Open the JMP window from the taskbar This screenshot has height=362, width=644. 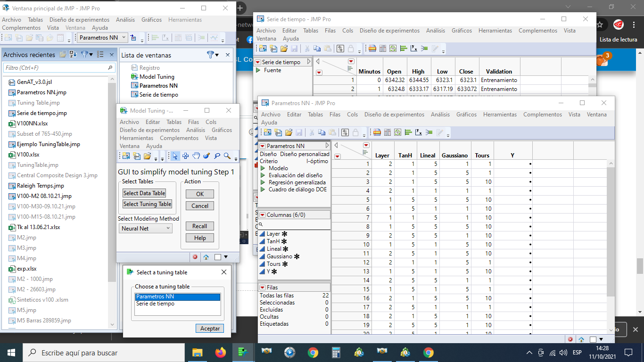click(x=243, y=352)
